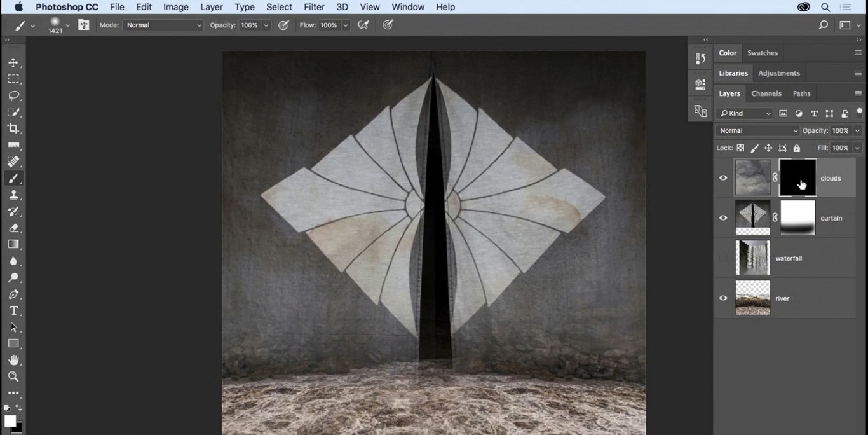Unlink the clouds layer mask

click(775, 178)
